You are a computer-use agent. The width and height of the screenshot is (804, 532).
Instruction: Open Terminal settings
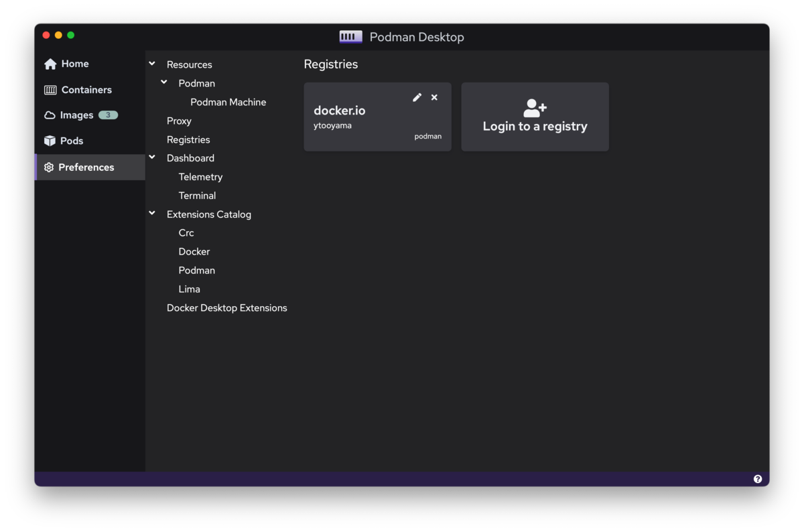pos(197,196)
